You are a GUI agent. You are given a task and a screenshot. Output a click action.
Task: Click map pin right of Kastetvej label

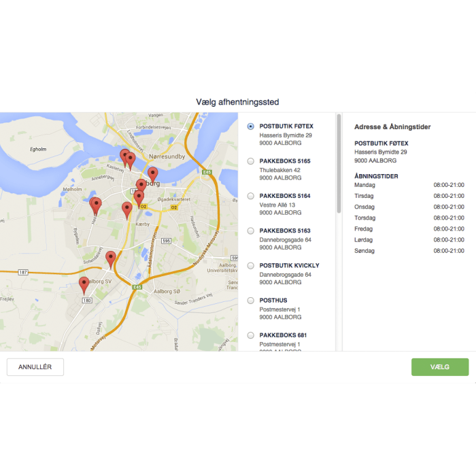131,160
